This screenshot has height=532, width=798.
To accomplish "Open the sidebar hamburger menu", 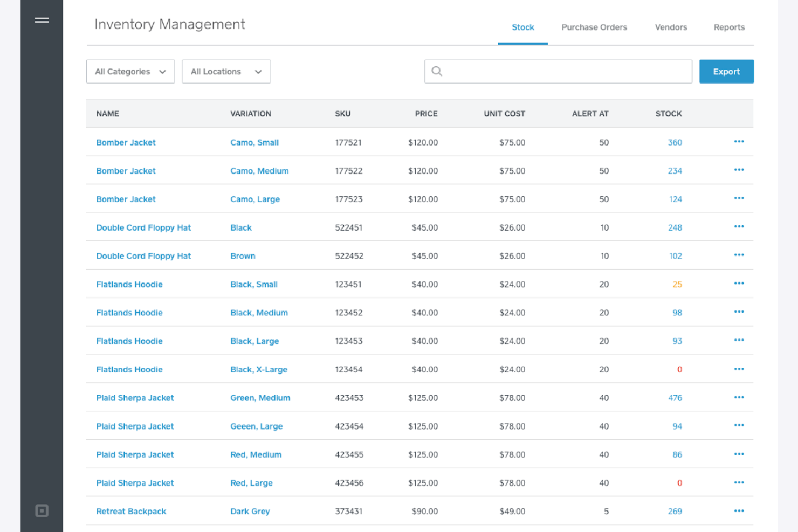I will click(42, 19).
